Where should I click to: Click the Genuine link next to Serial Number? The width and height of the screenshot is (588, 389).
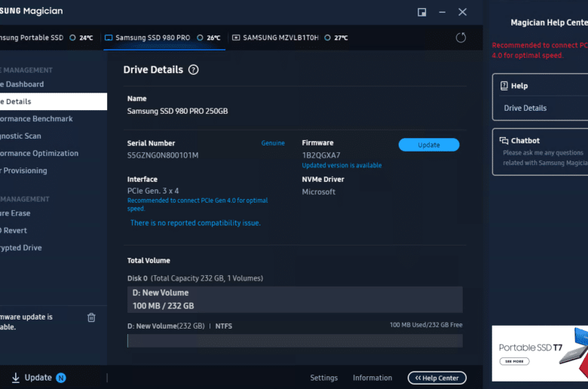273,143
